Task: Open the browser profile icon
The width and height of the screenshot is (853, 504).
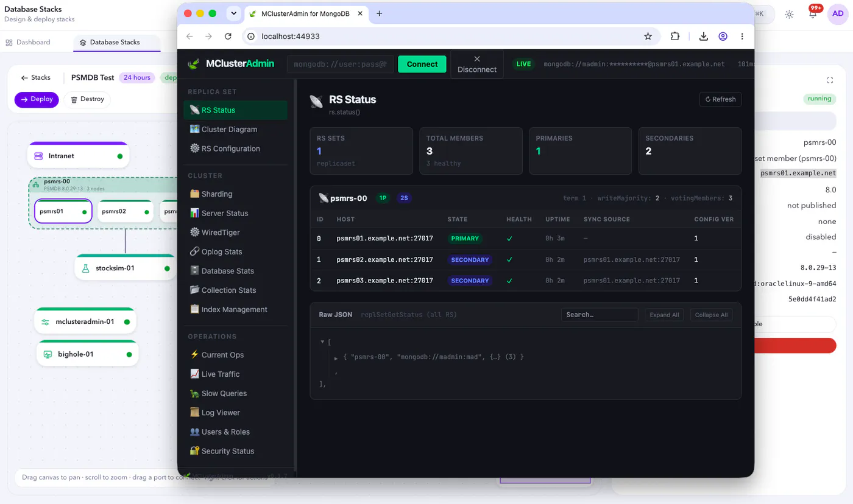Action: pyautogui.click(x=723, y=37)
